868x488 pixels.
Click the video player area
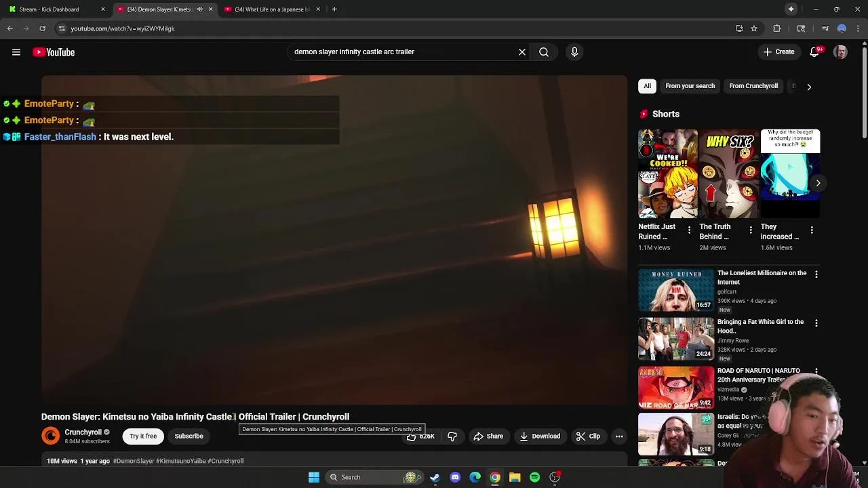point(334,239)
